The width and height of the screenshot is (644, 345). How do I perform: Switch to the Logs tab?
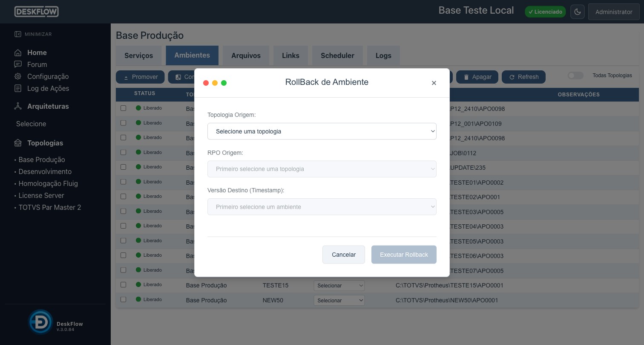383,55
